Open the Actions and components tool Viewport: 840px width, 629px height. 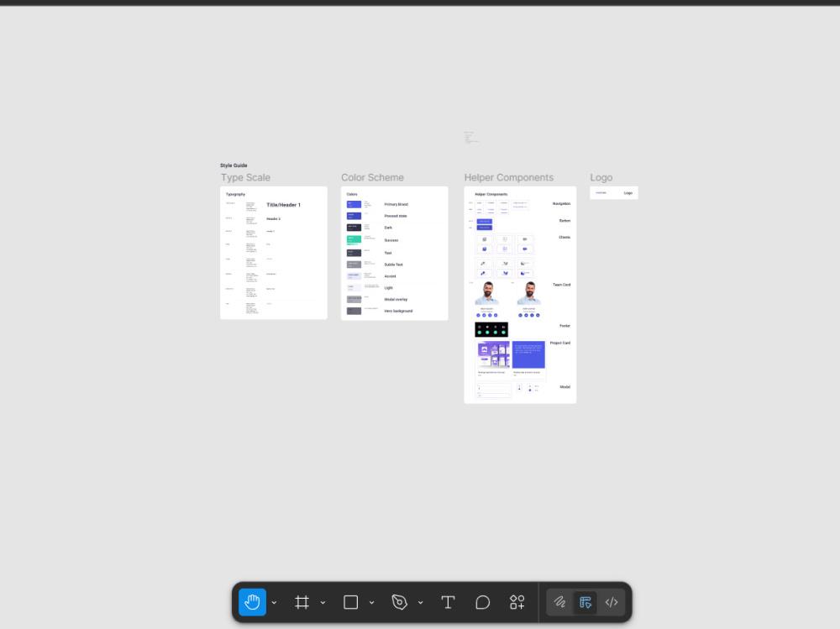coord(517,602)
